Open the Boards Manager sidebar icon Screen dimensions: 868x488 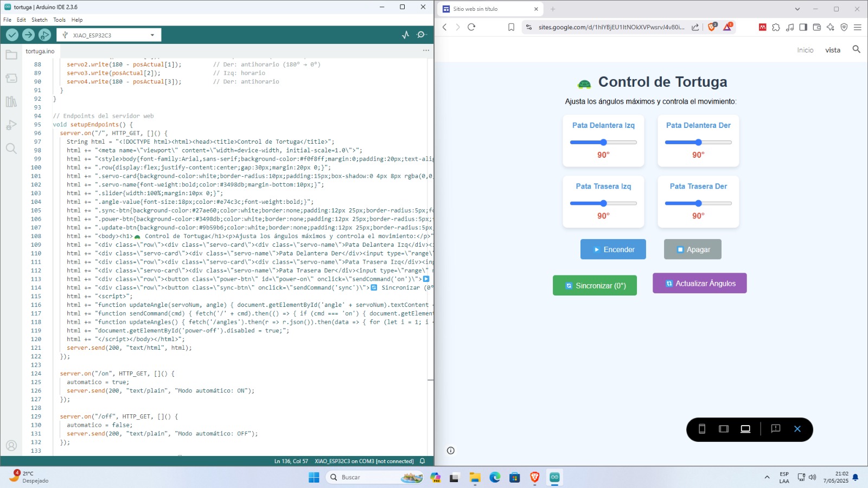[x=11, y=78]
